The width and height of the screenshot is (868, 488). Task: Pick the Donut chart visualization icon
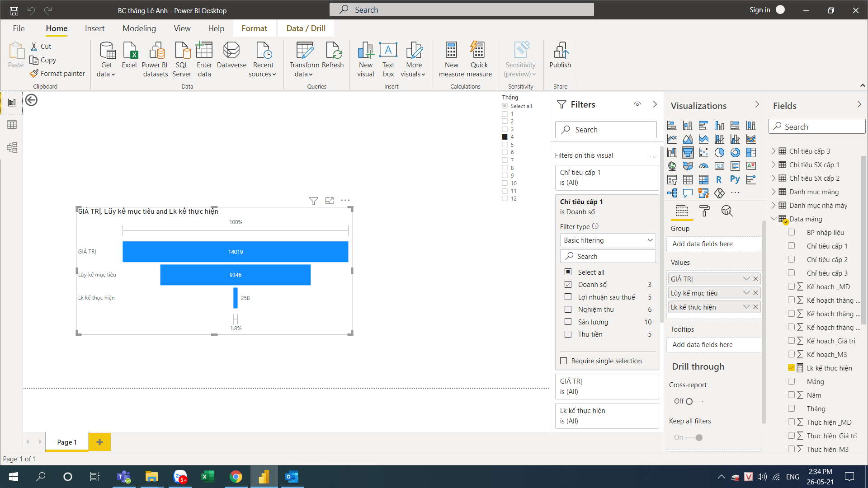pyautogui.click(x=735, y=153)
